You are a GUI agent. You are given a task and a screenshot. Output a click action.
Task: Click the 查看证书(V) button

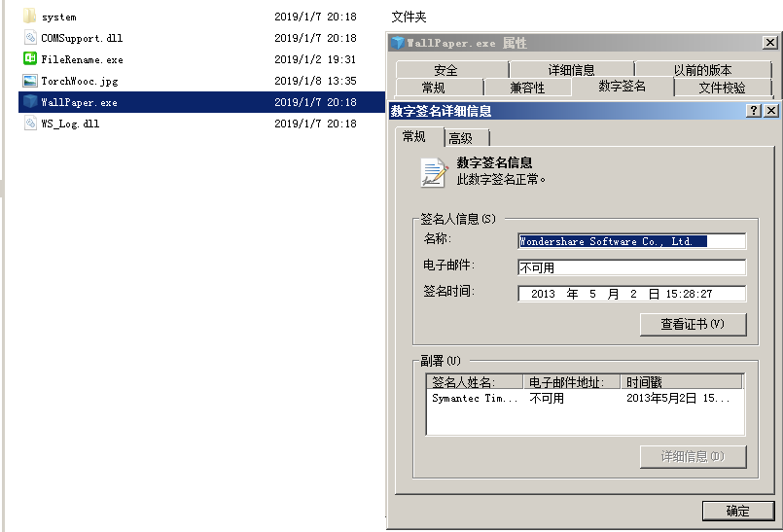click(x=694, y=324)
